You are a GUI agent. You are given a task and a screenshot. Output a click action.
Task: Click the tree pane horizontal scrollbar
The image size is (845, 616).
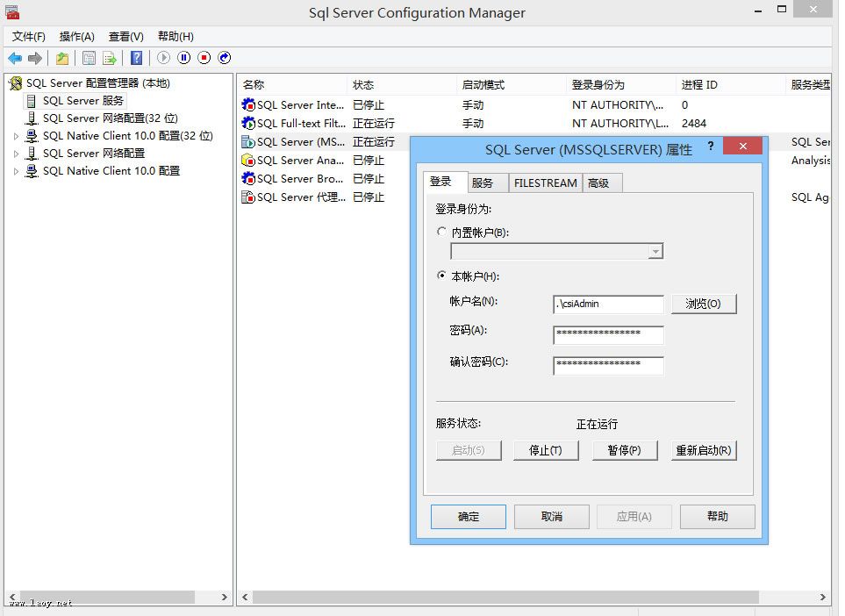pyautogui.click(x=108, y=598)
